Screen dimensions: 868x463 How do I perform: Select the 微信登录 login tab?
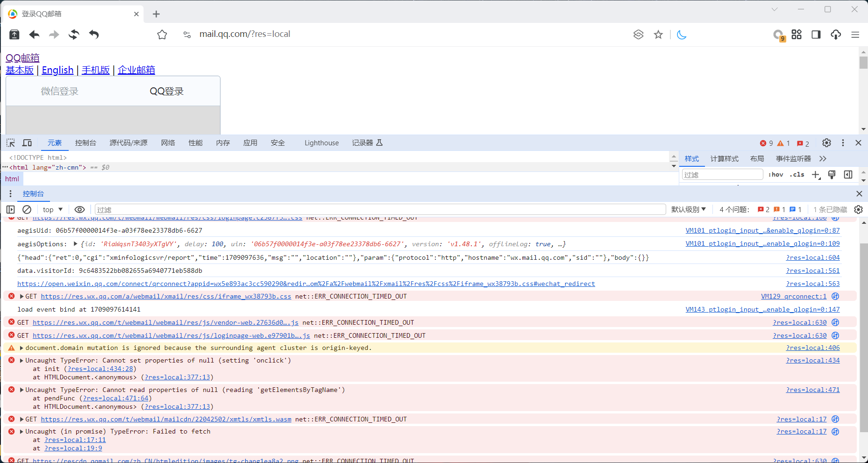coord(60,91)
